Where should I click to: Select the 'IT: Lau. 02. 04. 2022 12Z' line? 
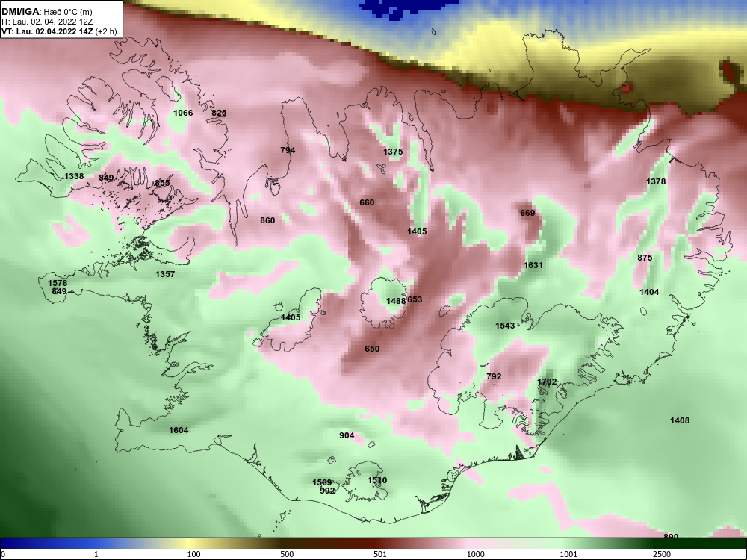(46, 22)
